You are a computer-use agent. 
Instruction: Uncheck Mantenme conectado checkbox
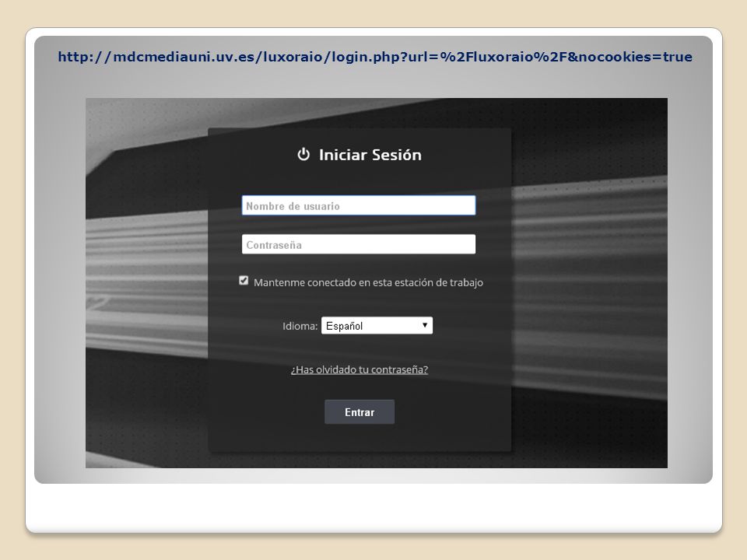(244, 281)
